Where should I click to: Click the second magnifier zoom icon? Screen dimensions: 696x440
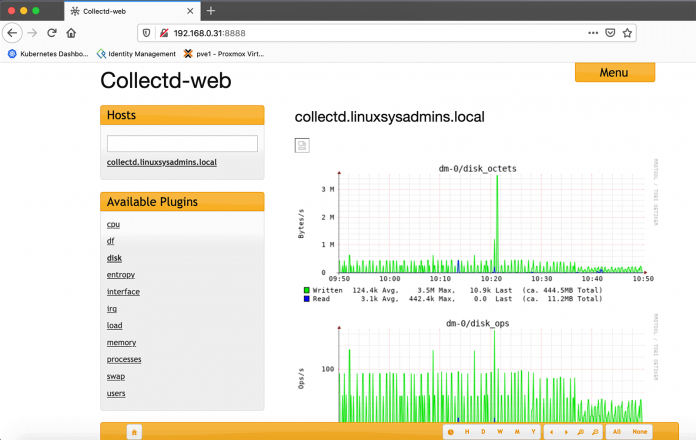pyautogui.click(x=595, y=432)
